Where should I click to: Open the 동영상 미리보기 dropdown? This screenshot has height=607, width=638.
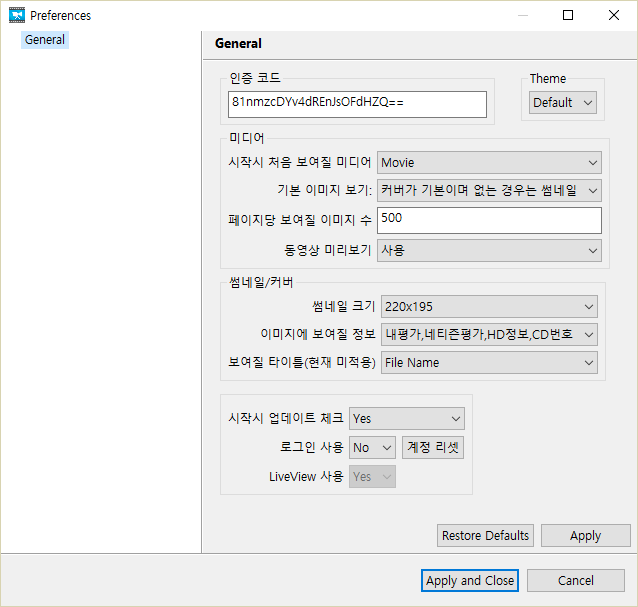click(489, 250)
